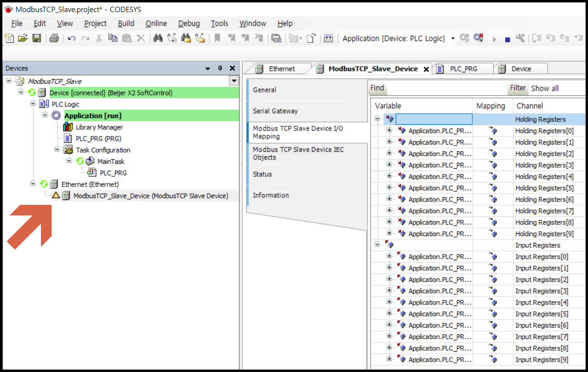Viewport: 588px width, 372px height.
Task: Collapse the Application [run] tree node
Action: [44, 115]
